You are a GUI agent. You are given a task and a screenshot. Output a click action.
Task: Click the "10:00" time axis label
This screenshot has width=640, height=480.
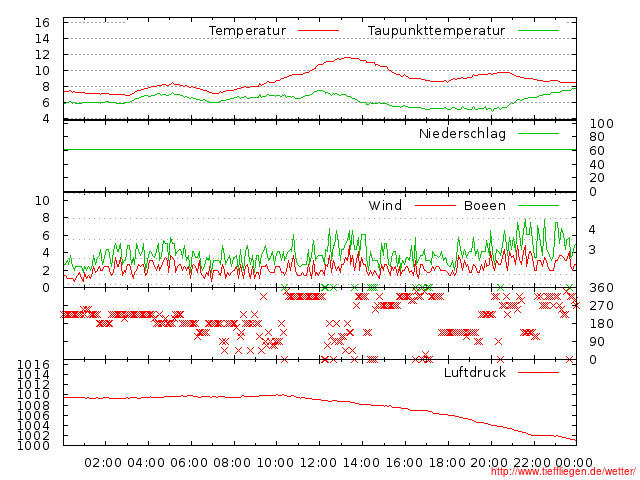coord(275,463)
